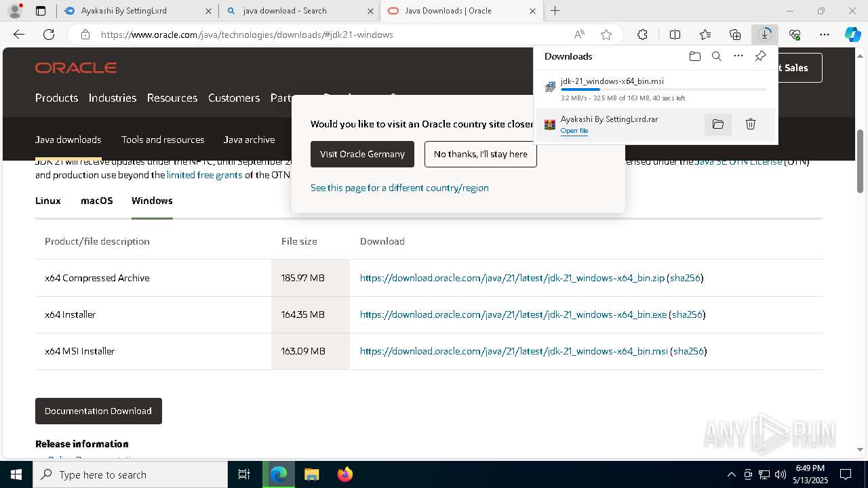
Task: Open file link for Ayakashi rar
Action: coord(574,131)
